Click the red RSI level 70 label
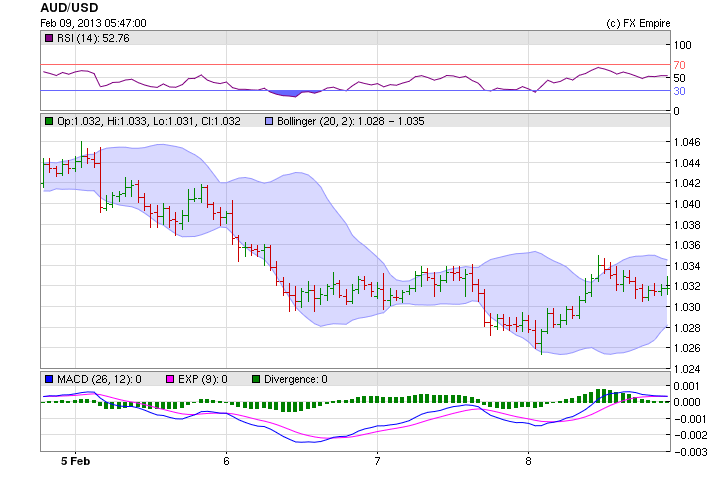710x487 pixels. [679, 65]
